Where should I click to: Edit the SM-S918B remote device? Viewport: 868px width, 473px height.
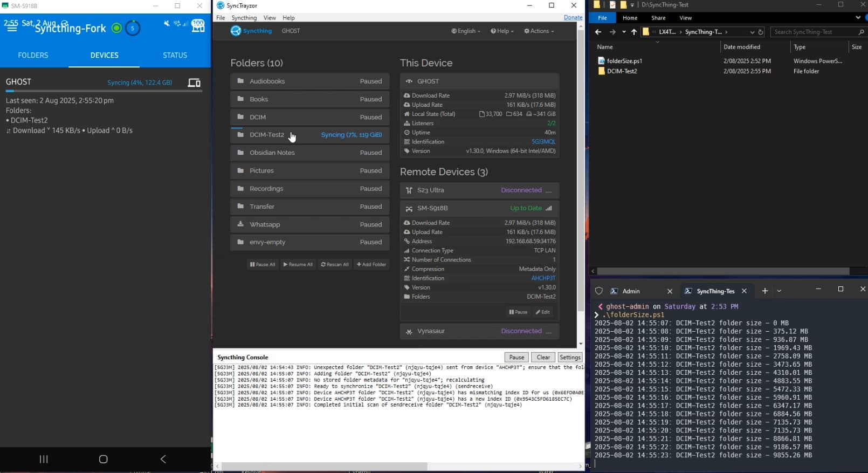(x=543, y=312)
